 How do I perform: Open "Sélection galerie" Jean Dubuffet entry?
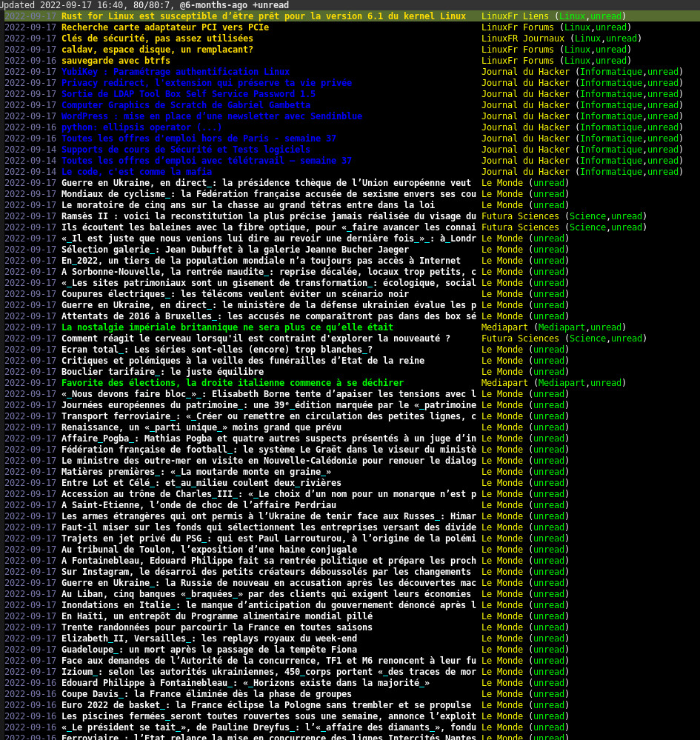[x=235, y=249]
